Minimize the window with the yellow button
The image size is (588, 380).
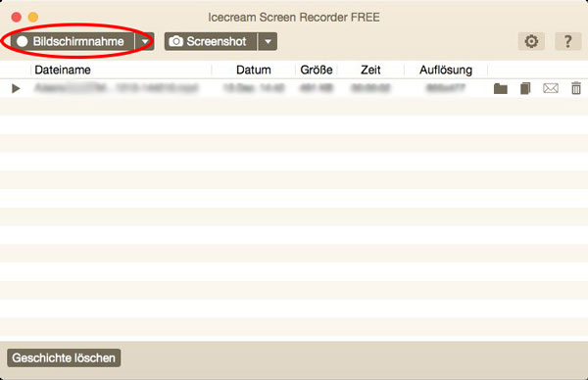(x=33, y=17)
